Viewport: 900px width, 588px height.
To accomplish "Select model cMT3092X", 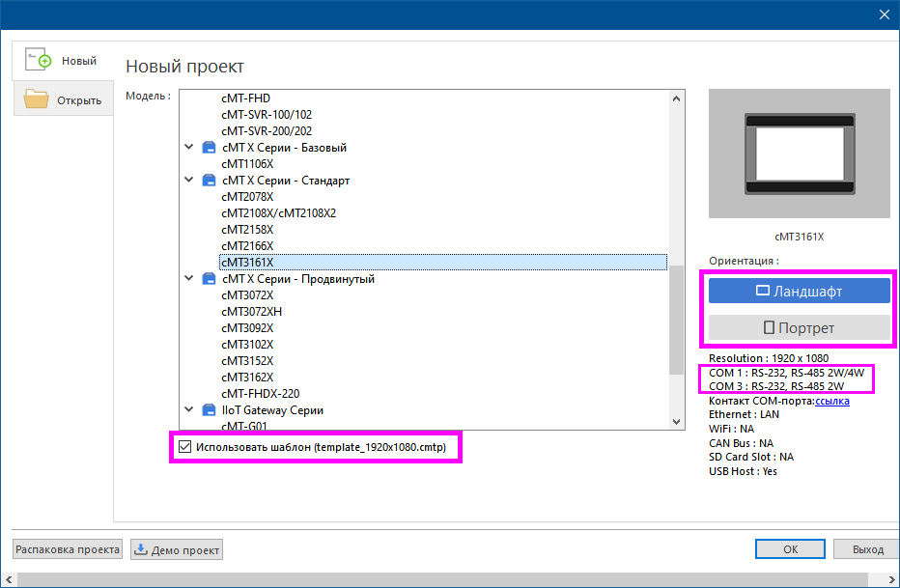I will pos(247,328).
